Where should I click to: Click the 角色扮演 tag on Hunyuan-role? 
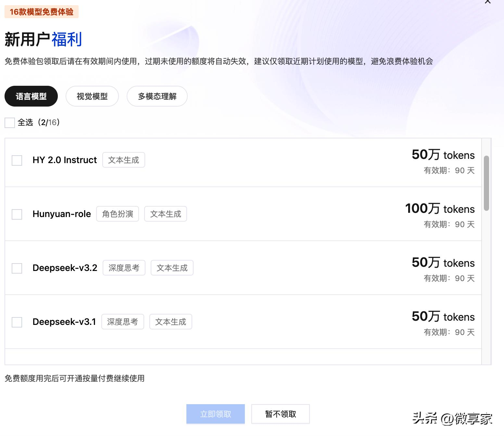pos(118,214)
